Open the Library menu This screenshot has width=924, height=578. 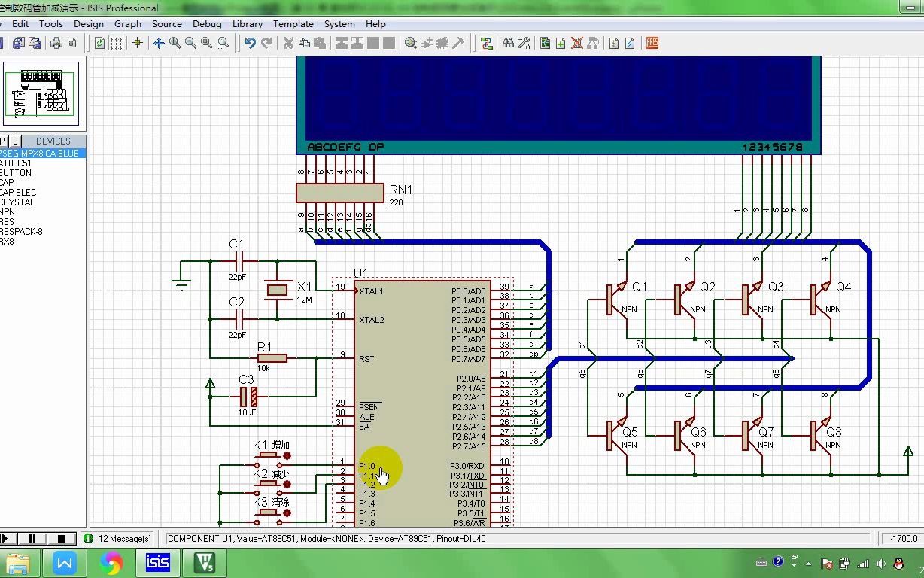247,23
